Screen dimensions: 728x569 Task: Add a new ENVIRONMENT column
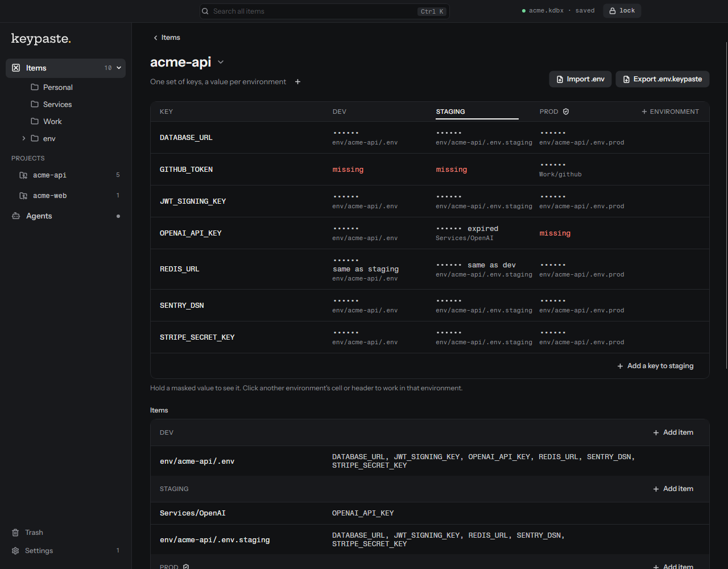click(671, 112)
